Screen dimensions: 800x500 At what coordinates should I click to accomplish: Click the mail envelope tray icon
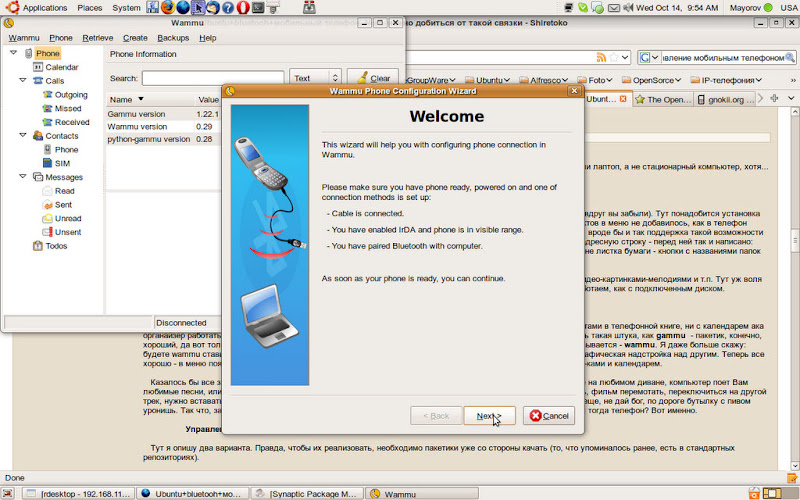[614, 8]
